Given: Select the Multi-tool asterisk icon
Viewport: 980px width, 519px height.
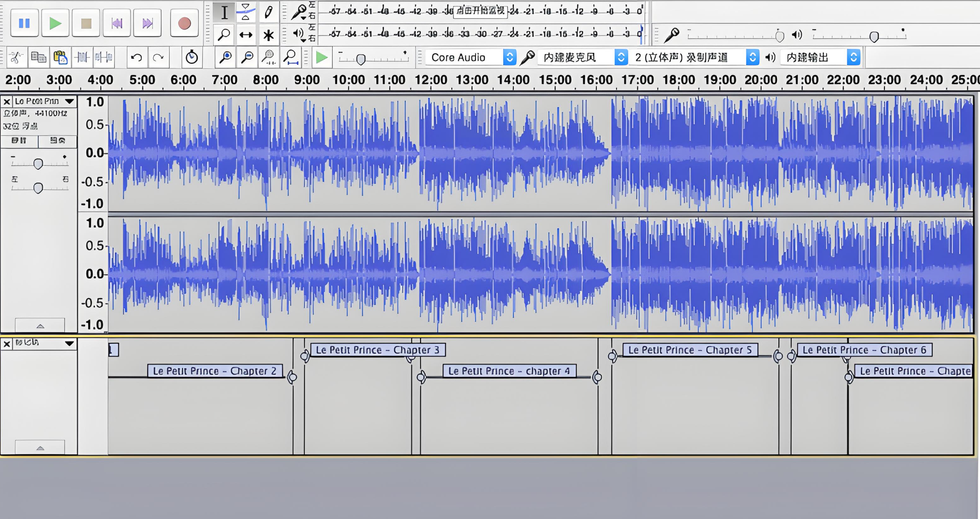Looking at the screenshot, I should coord(268,35).
